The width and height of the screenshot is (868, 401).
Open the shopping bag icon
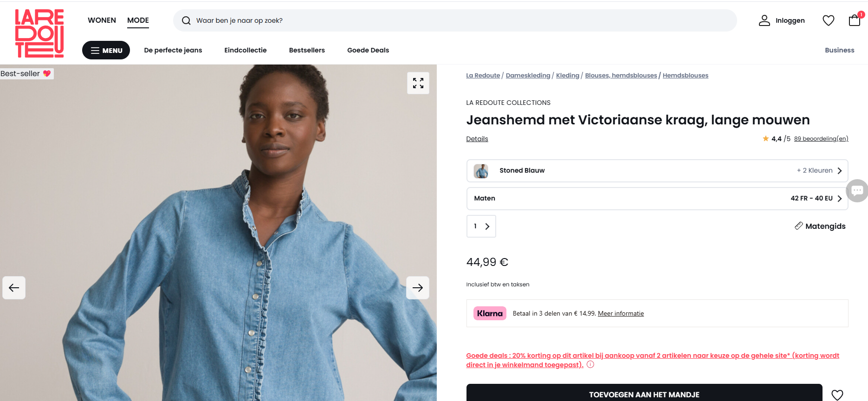pyautogui.click(x=855, y=20)
